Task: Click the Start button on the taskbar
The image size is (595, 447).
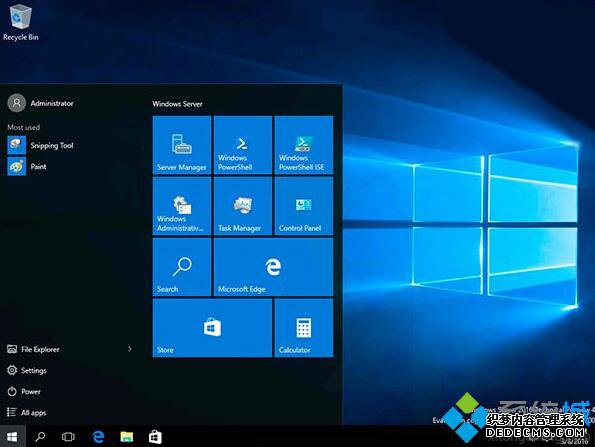Action: [x=12, y=437]
